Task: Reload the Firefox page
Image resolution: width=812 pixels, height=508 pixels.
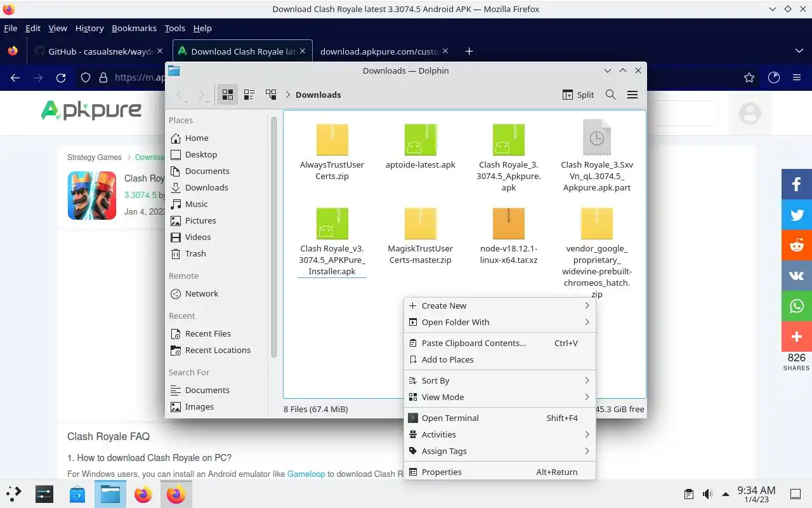Action: [x=61, y=77]
